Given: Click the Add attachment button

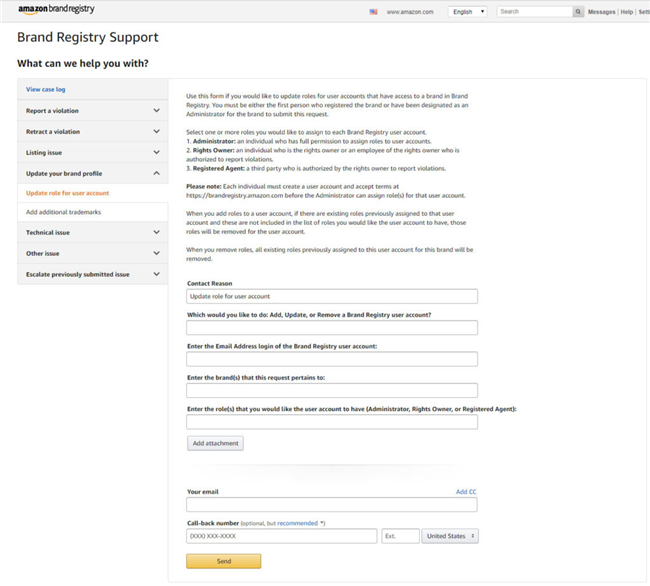Looking at the screenshot, I should [215, 443].
